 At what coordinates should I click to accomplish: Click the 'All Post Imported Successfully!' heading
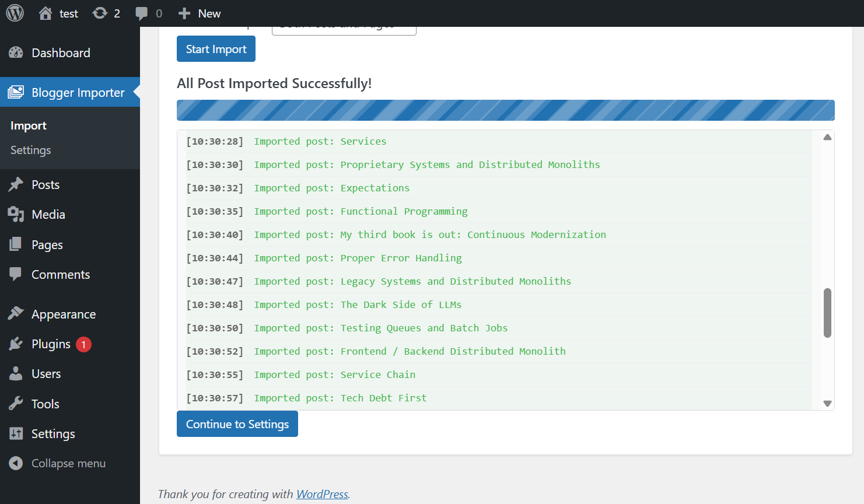tap(274, 83)
